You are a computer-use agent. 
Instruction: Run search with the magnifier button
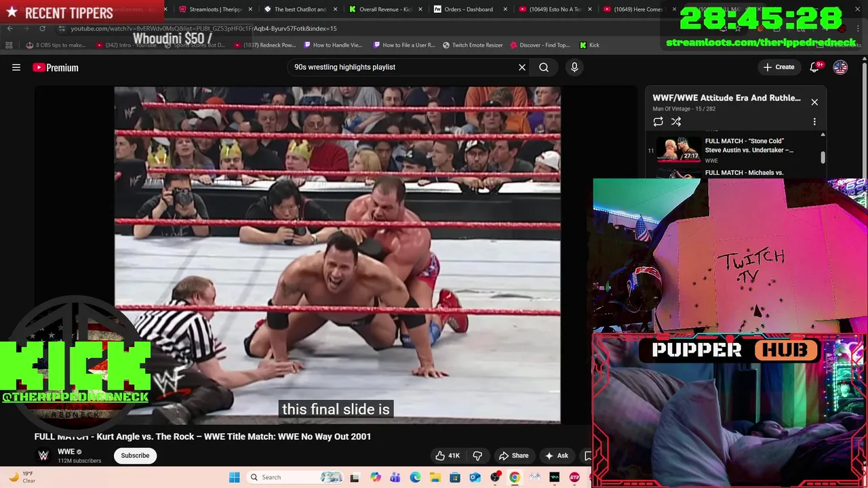[544, 67]
